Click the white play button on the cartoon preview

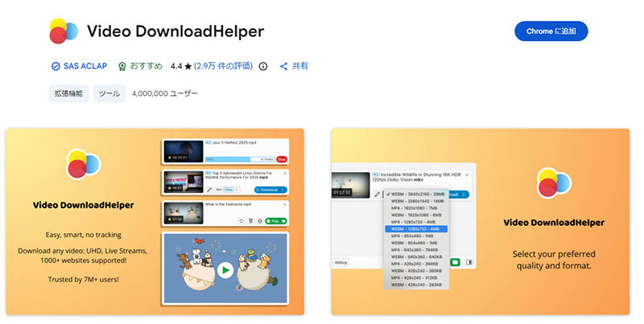(x=225, y=270)
